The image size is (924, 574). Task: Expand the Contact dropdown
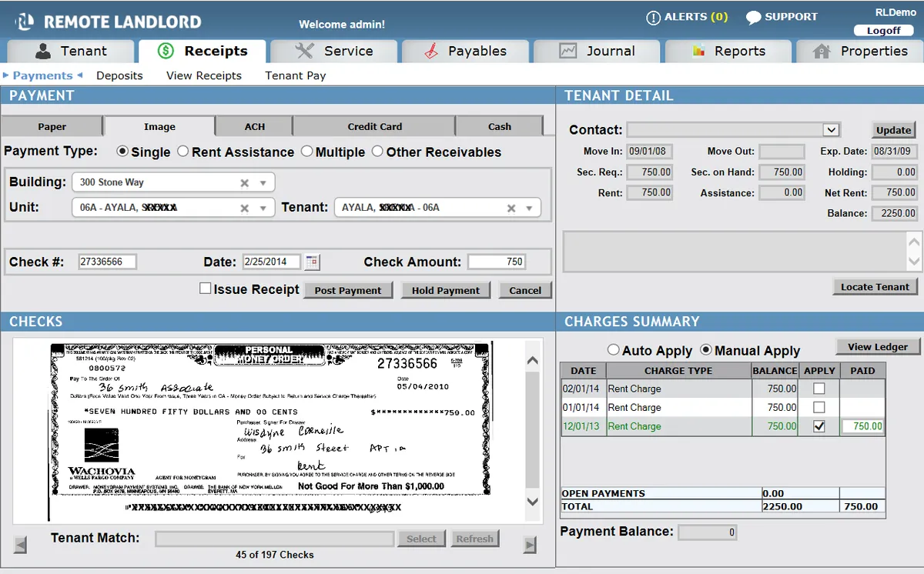(x=831, y=130)
